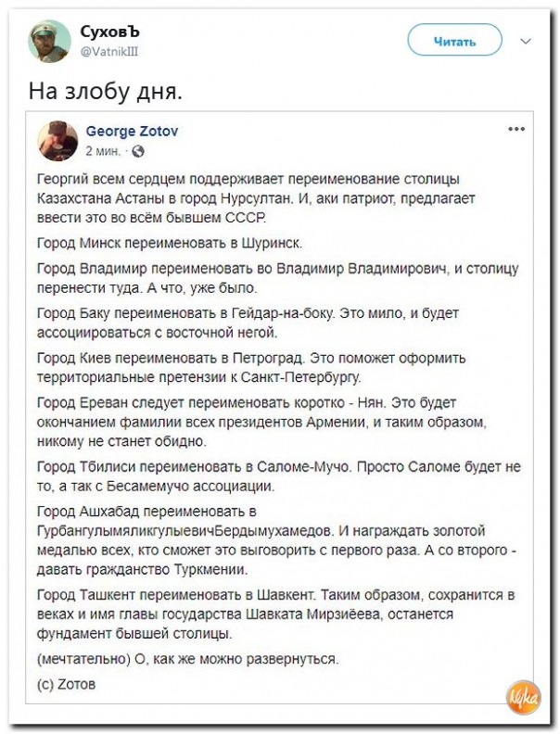This screenshot has height=734, width=560.
Task: Open the three-dots post options menu
Action: (x=516, y=129)
